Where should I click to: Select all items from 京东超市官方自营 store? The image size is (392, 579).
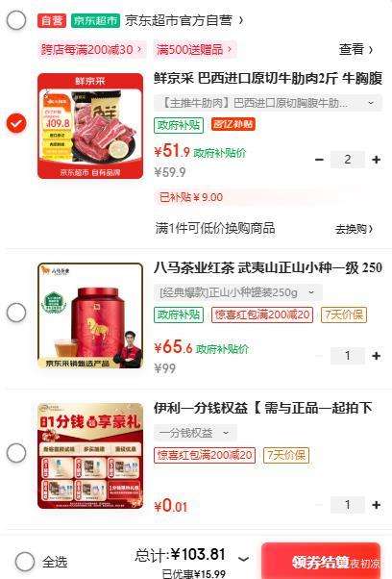point(16,20)
